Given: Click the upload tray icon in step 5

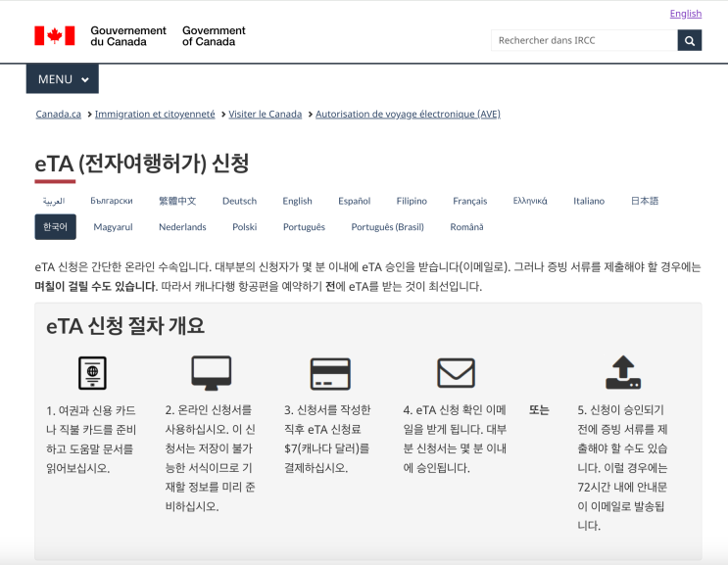Looking at the screenshot, I should coord(623,372).
